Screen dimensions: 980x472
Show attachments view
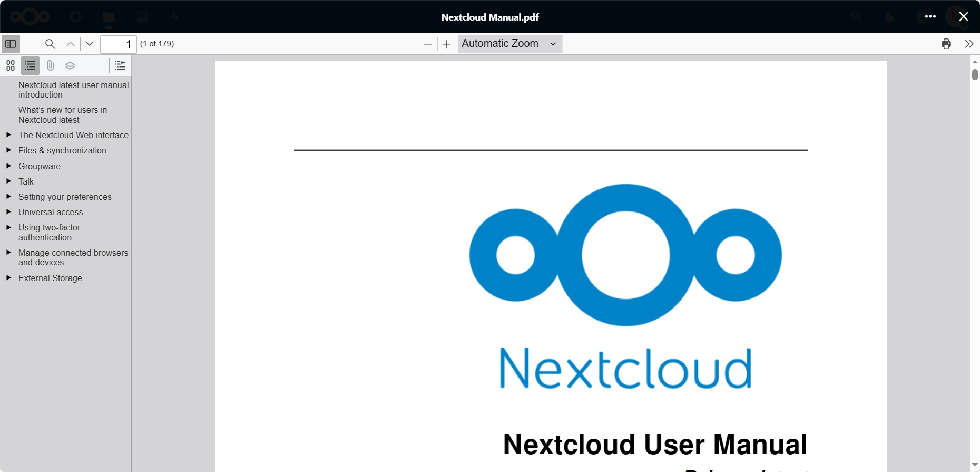[50, 65]
